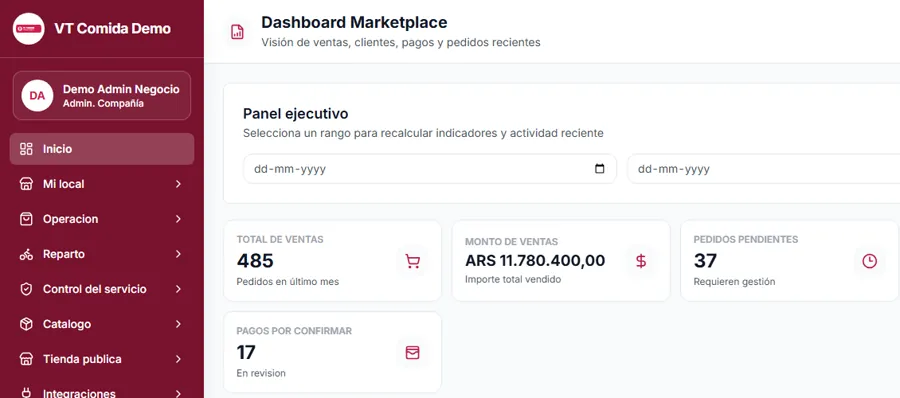900x398 pixels.
Task: Click the first dd-mm-yyyy start date field
Action: click(429, 169)
